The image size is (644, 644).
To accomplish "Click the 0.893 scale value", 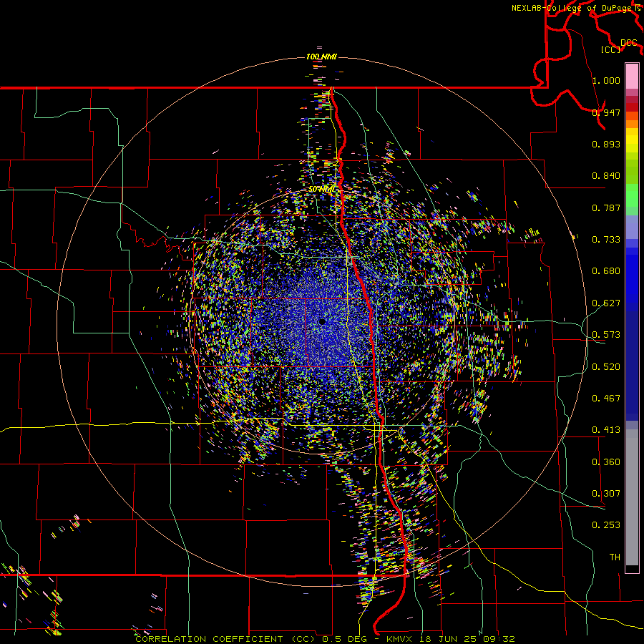I will coord(606,144).
